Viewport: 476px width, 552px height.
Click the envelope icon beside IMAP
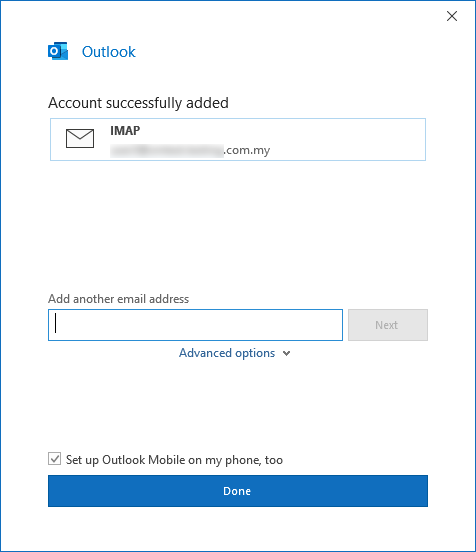[x=80, y=138]
